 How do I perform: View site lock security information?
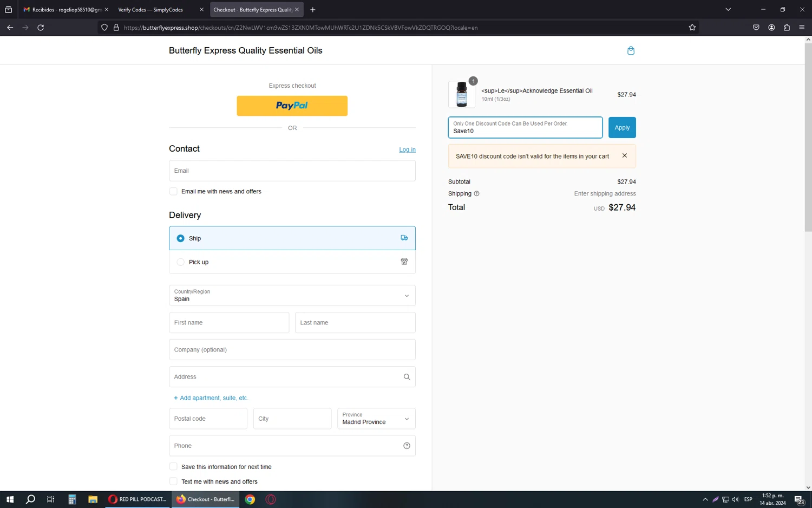pos(116,28)
